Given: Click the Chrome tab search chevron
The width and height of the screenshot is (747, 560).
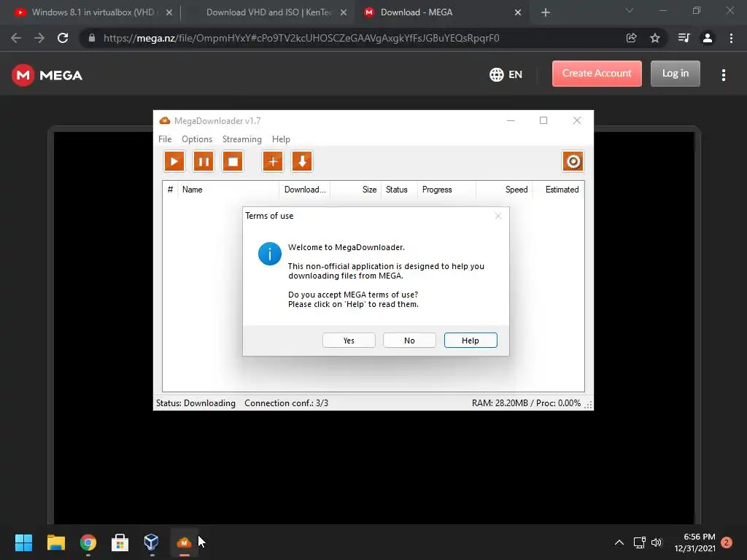Looking at the screenshot, I should click(x=630, y=10).
